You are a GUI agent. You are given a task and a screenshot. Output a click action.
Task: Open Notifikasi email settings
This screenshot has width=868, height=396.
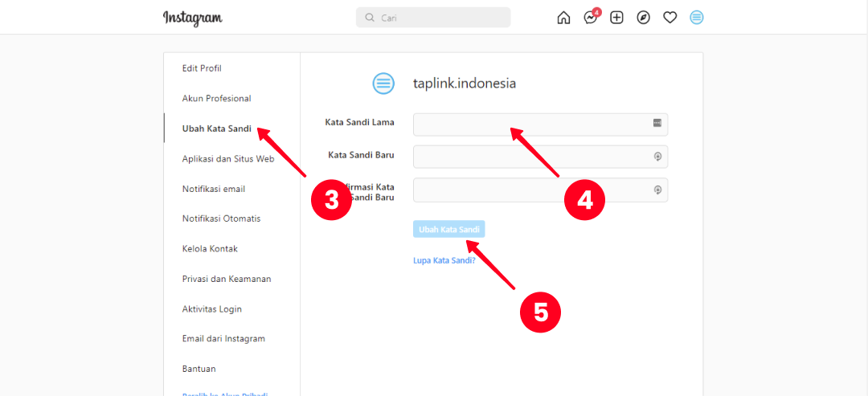(x=214, y=189)
